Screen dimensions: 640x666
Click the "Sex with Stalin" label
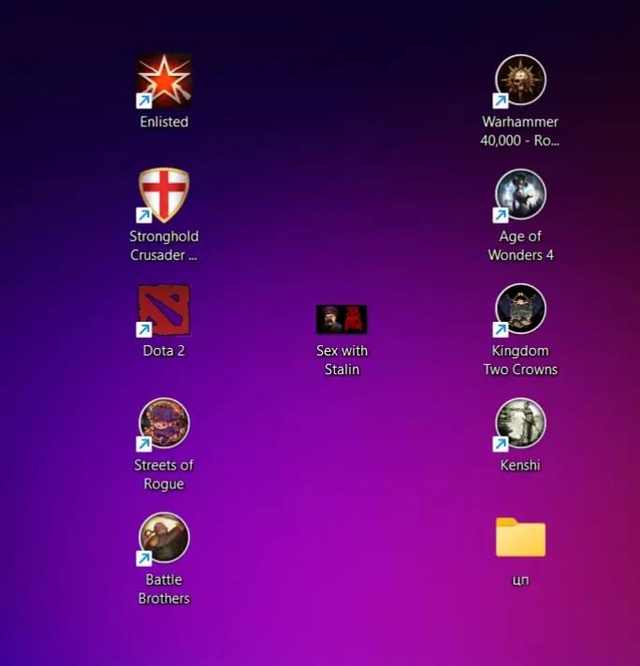(342, 360)
